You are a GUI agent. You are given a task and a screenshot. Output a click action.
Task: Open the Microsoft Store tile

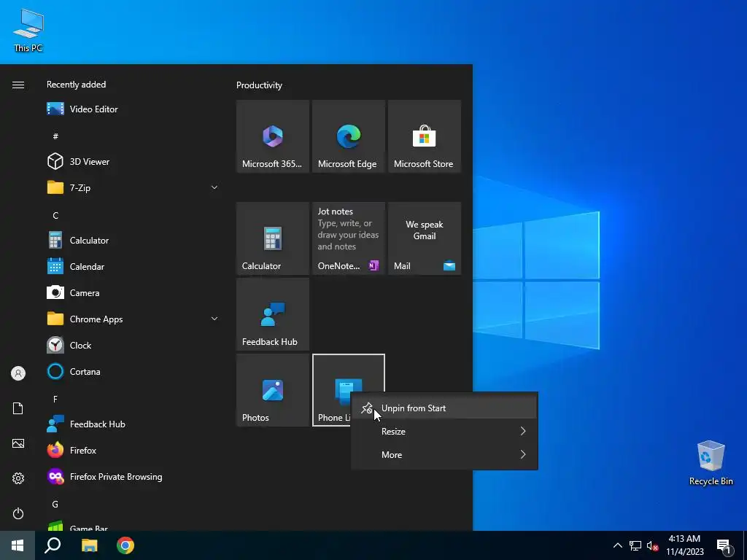[x=425, y=136]
